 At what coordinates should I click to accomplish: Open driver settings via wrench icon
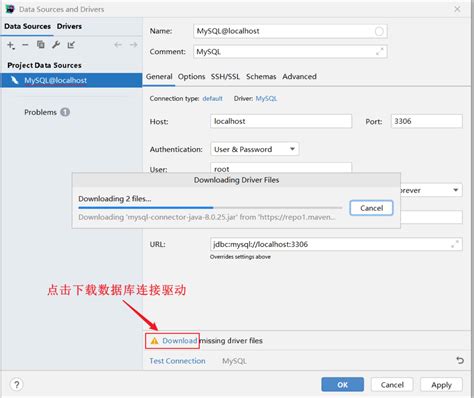pyautogui.click(x=56, y=45)
